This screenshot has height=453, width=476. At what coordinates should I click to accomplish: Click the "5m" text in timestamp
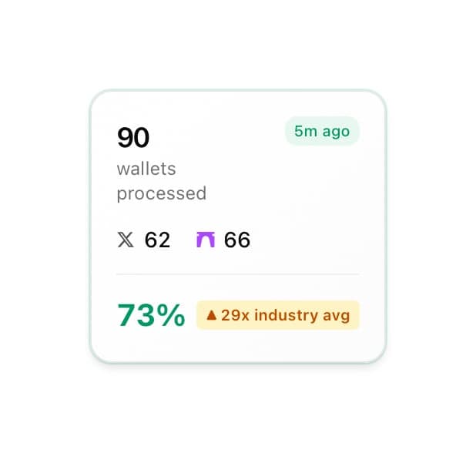pyautogui.click(x=306, y=131)
